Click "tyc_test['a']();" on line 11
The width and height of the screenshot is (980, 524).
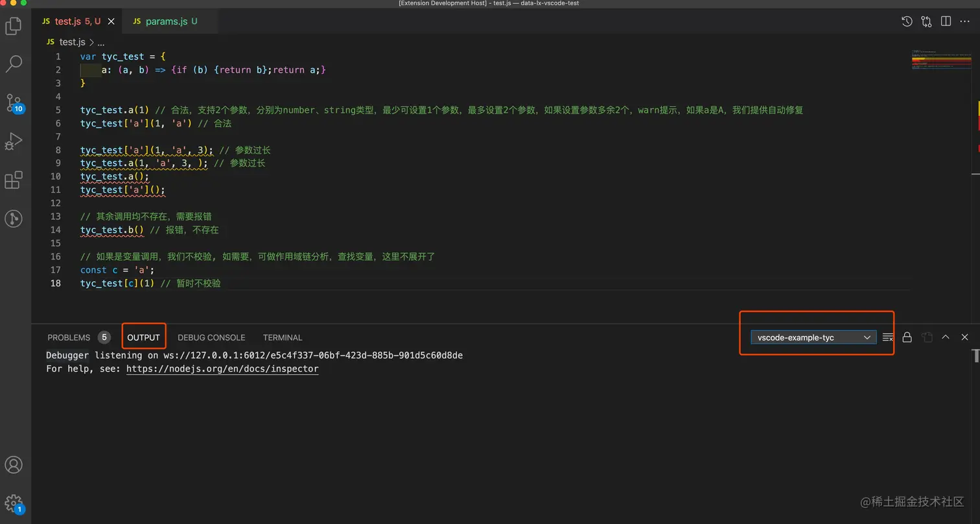coord(123,190)
